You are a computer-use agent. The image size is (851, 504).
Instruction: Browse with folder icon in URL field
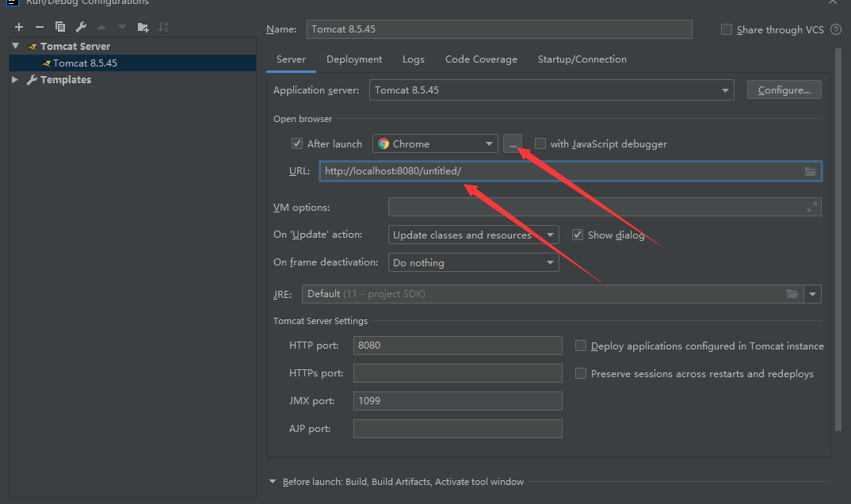[x=811, y=171]
